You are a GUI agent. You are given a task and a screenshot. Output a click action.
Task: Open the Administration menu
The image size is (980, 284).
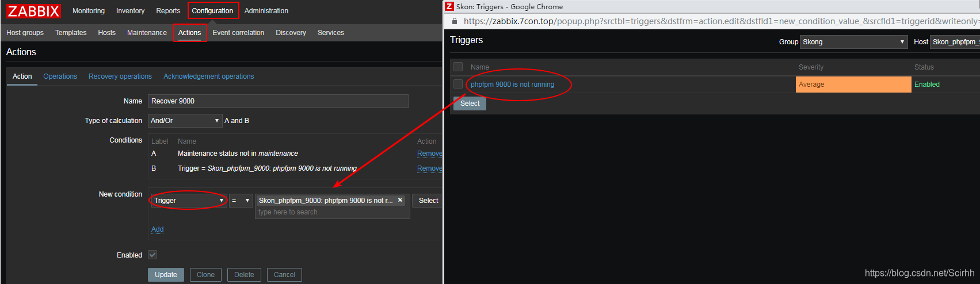(266, 11)
